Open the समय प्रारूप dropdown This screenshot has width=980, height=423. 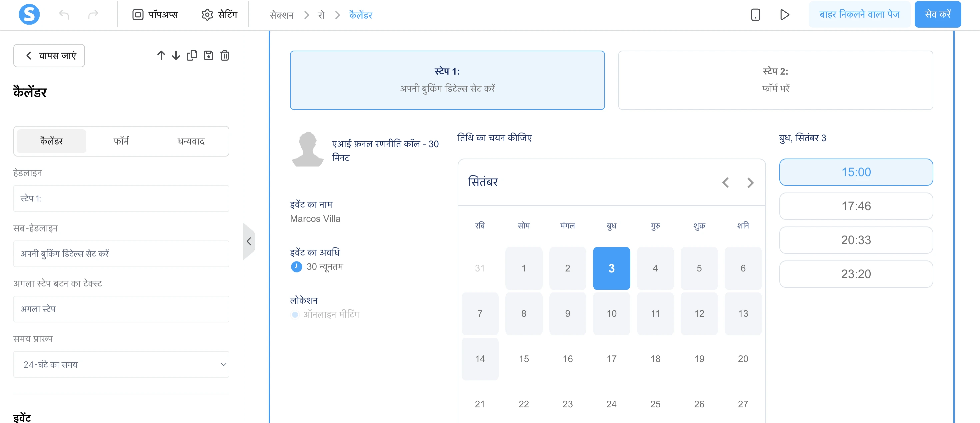pos(121,364)
